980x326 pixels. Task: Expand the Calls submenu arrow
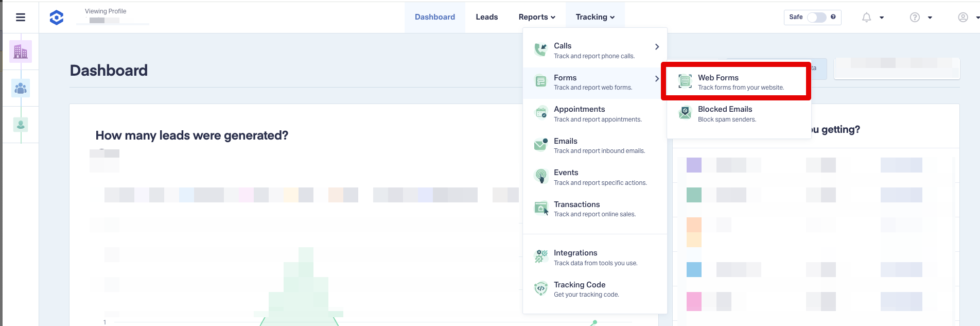[657, 47]
